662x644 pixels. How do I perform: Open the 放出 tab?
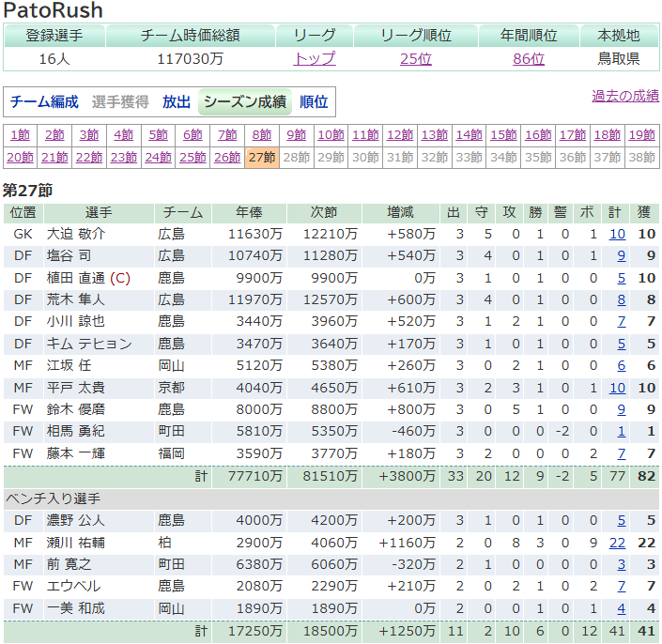pos(177,101)
